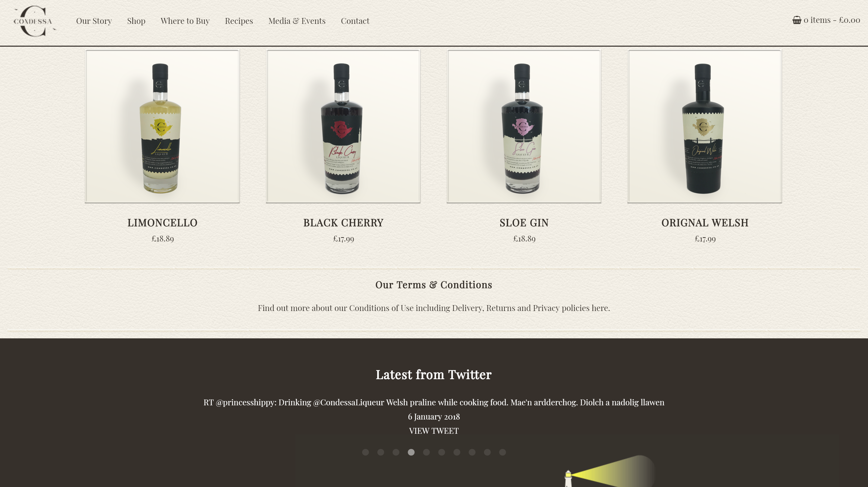Open the Our Story menu item
The height and width of the screenshot is (487, 868).
(94, 21)
